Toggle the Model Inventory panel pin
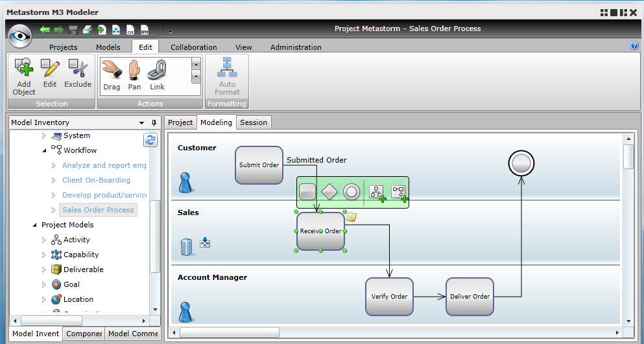 [x=154, y=122]
